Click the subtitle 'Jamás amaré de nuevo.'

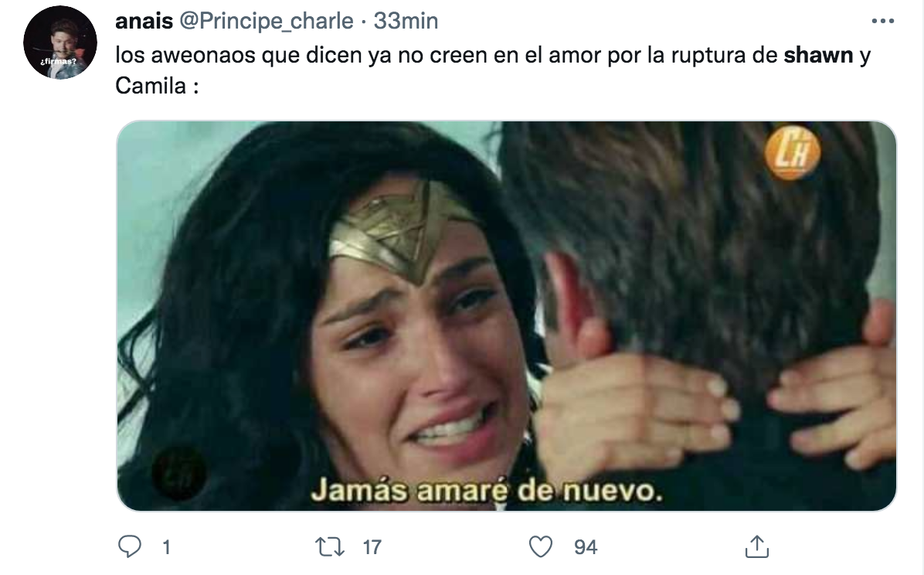pyautogui.click(x=487, y=490)
